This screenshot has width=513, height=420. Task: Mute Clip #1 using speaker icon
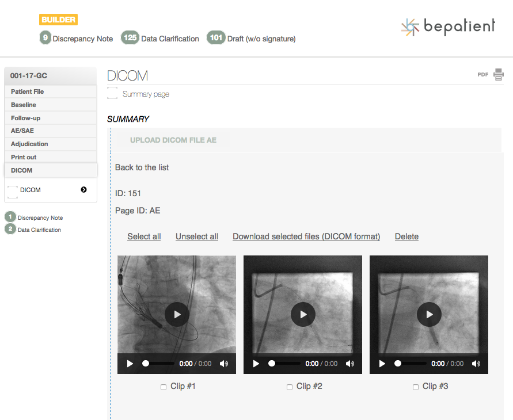224,364
